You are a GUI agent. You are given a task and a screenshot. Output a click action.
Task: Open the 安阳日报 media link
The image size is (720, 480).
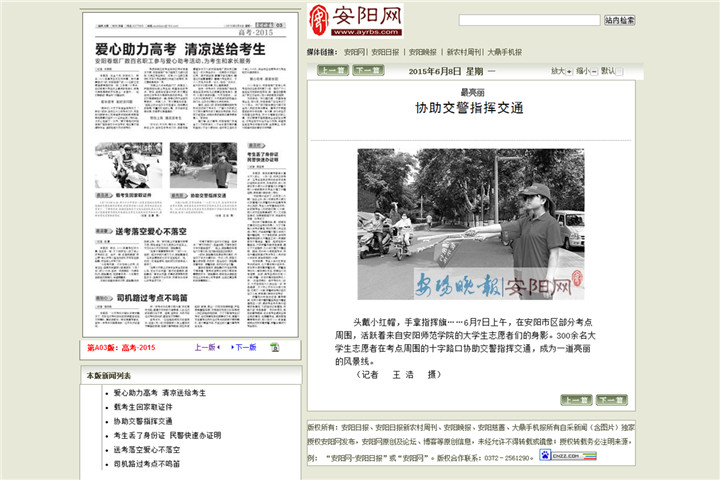click(x=385, y=52)
